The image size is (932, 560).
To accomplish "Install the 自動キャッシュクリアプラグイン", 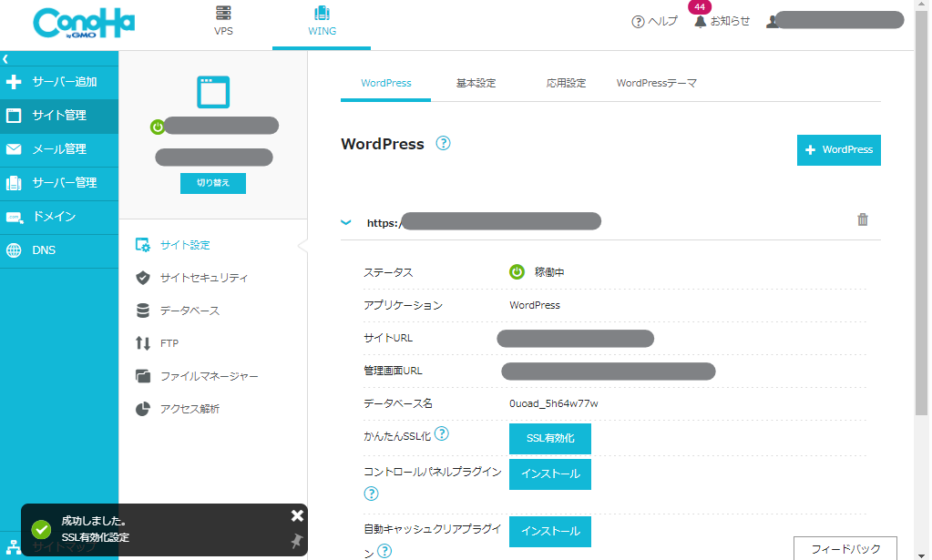I will click(550, 532).
